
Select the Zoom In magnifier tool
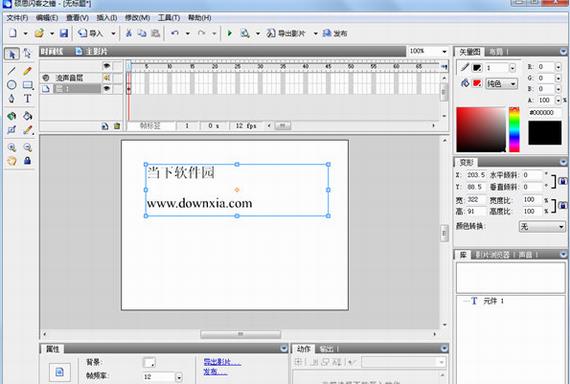pos(12,147)
